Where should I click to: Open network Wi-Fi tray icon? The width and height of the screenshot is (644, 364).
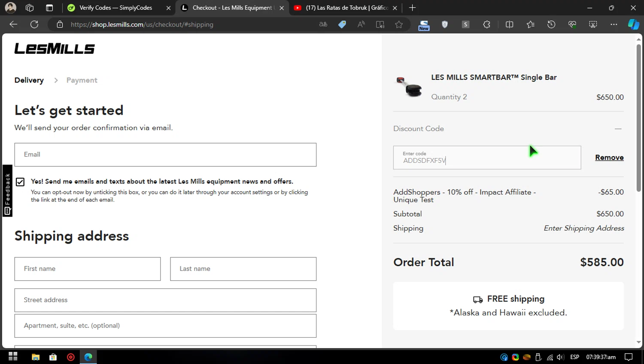550,357
